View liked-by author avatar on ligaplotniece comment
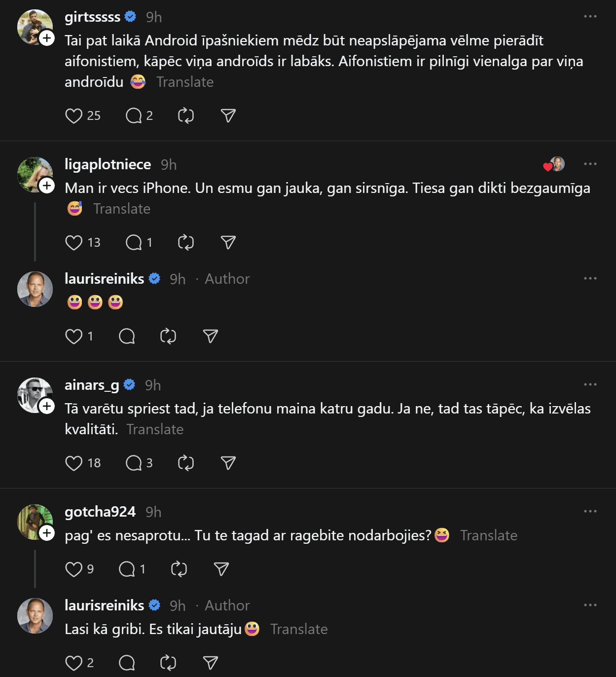 pos(557,164)
